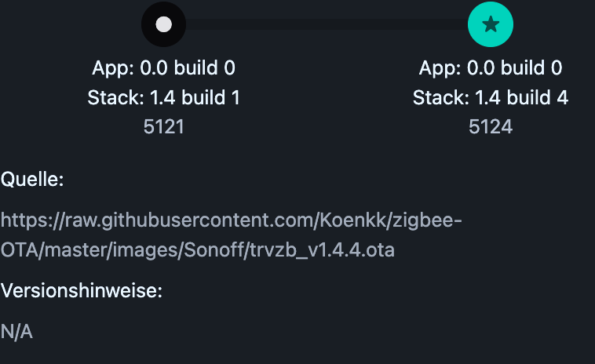
Task: Select the N/A release notes text
Action: 16,332
